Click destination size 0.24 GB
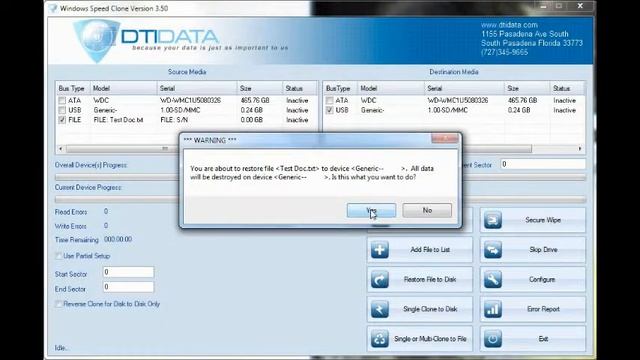 click(x=519, y=110)
